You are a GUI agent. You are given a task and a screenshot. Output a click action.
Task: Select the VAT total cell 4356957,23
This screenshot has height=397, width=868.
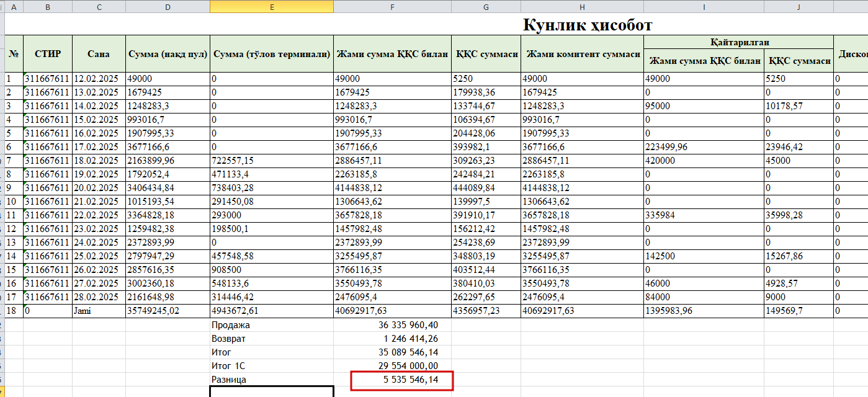coord(486,311)
